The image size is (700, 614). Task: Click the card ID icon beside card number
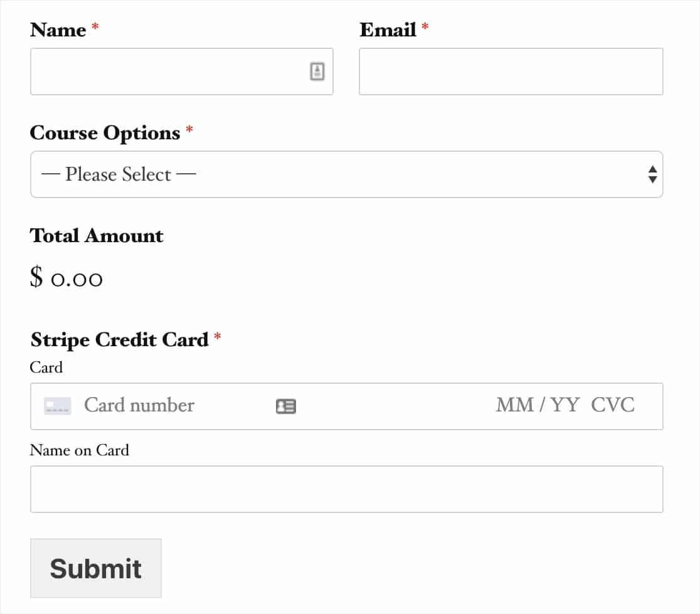click(286, 406)
